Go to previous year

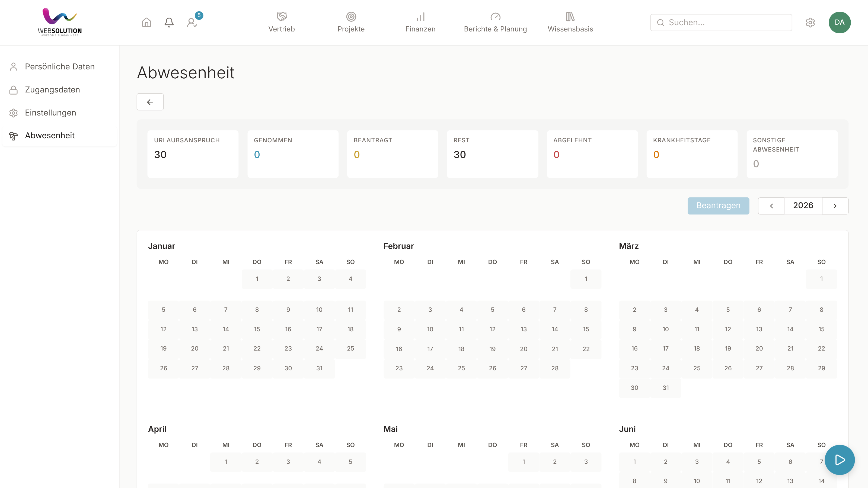tap(771, 206)
